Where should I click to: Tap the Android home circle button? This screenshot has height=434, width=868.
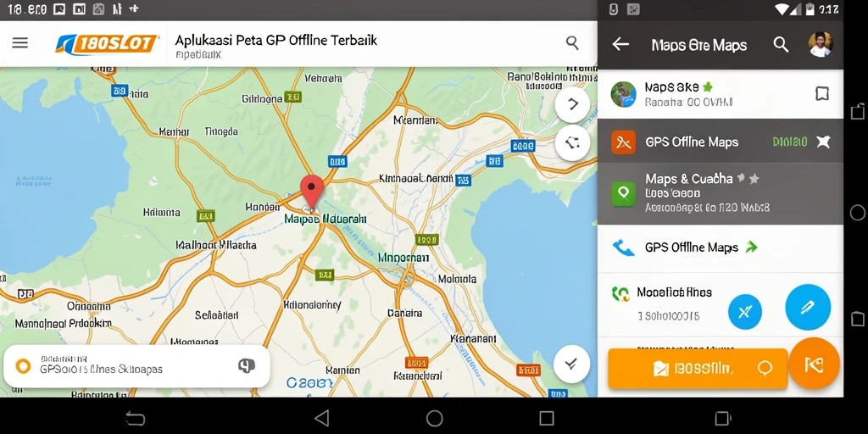pos(435,418)
